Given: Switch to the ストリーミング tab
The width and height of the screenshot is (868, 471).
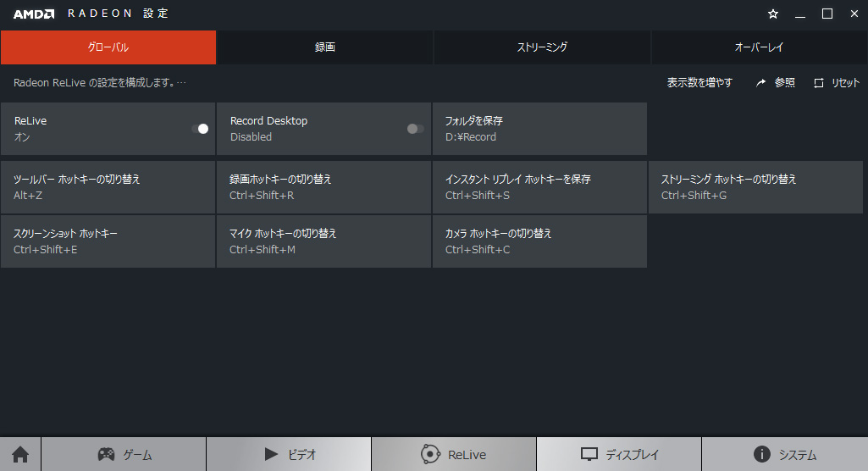Looking at the screenshot, I should coord(542,47).
